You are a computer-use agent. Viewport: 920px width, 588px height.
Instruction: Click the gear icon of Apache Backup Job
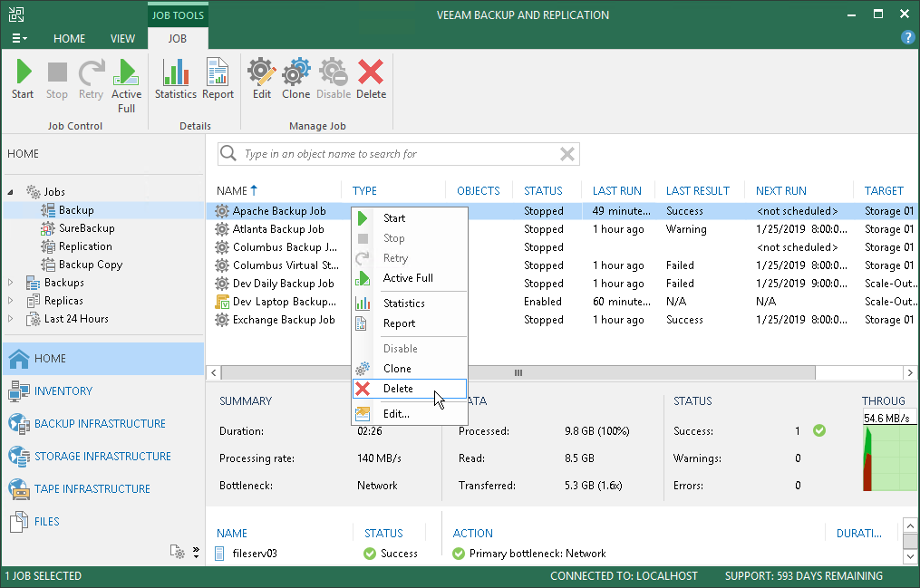[222, 211]
